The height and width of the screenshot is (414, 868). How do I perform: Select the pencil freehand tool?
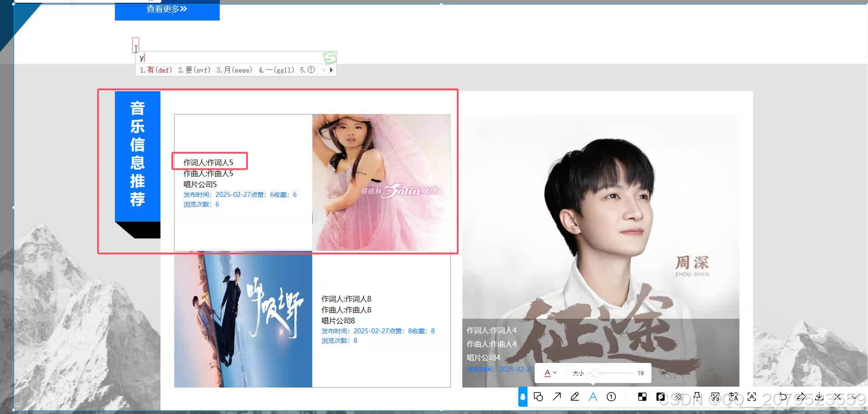[x=575, y=397]
